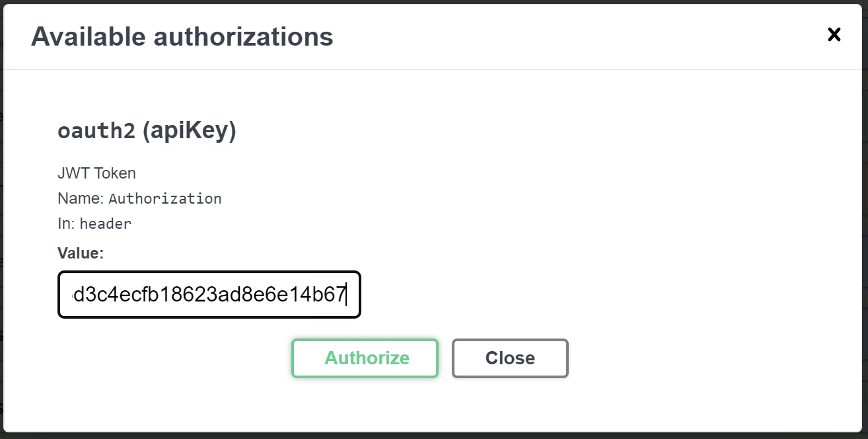The image size is (868, 439).
Task: Click the X to dismiss Available authorizations
Action: point(834,35)
